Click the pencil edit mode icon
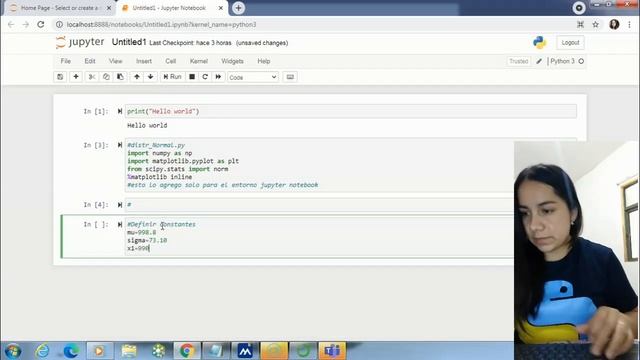The height and width of the screenshot is (360, 640). 539,61
